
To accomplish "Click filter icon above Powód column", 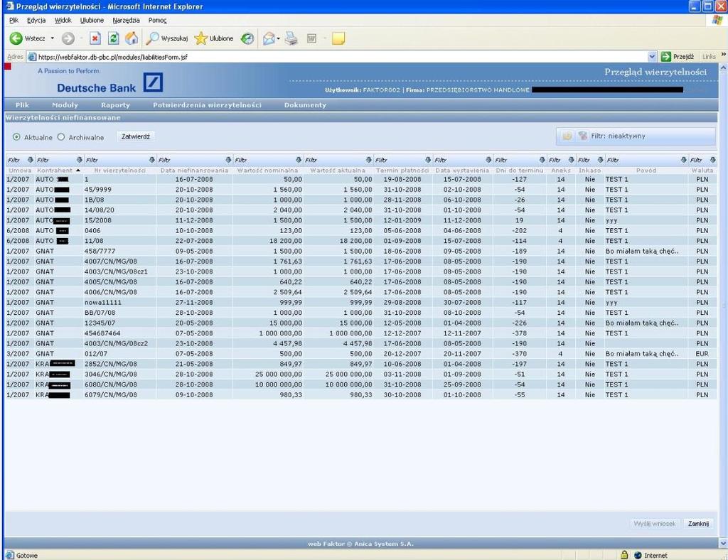I will point(683,160).
